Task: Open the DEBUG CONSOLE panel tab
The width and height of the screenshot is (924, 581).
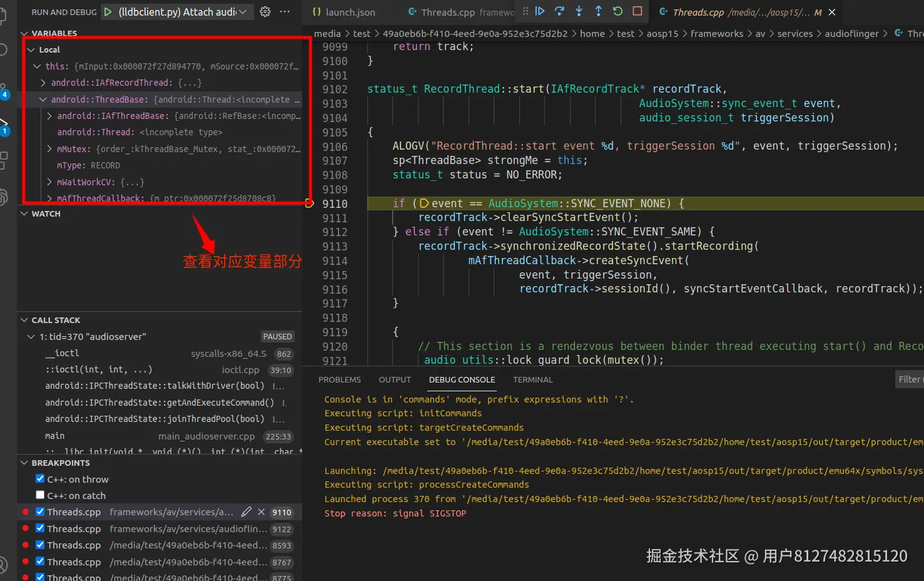Action: pos(462,379)
